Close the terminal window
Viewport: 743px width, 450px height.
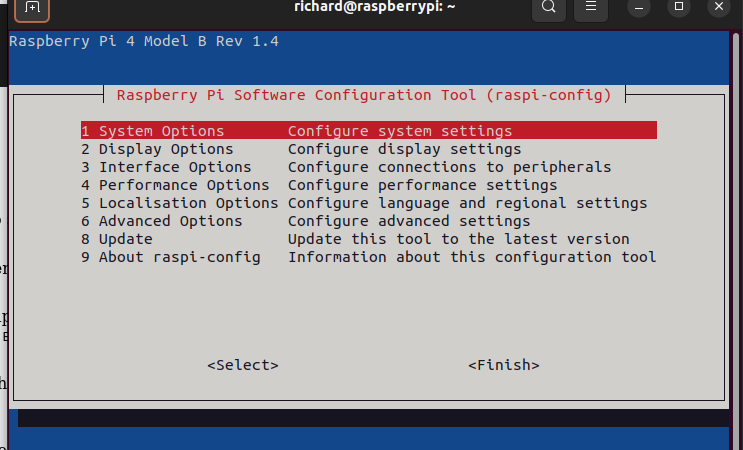coord(718,7)
